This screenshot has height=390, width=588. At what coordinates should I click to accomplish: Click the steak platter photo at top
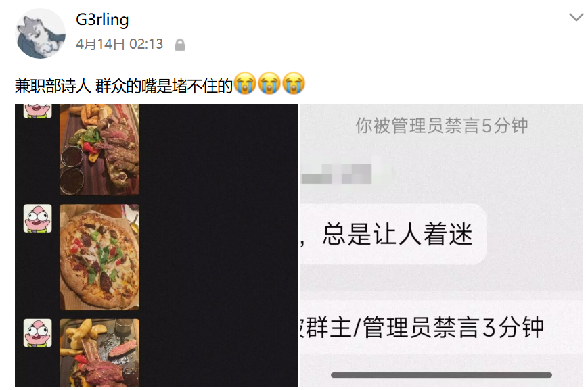click(x=99, y=149)
